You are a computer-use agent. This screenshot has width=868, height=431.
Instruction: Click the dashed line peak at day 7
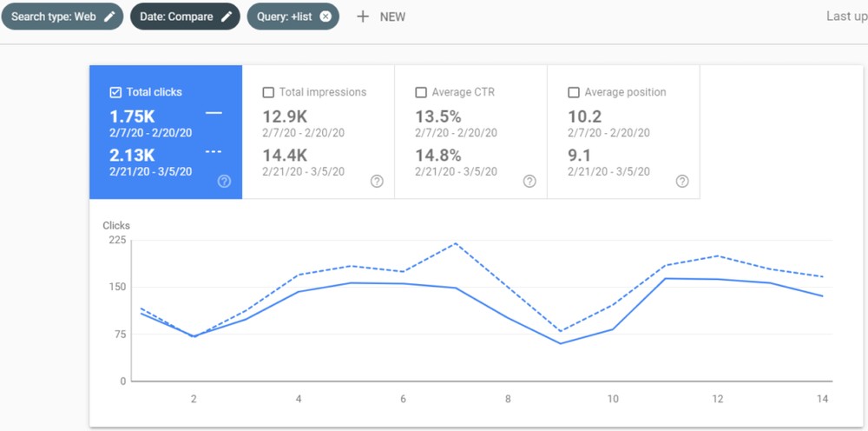[x=456, y=243]
